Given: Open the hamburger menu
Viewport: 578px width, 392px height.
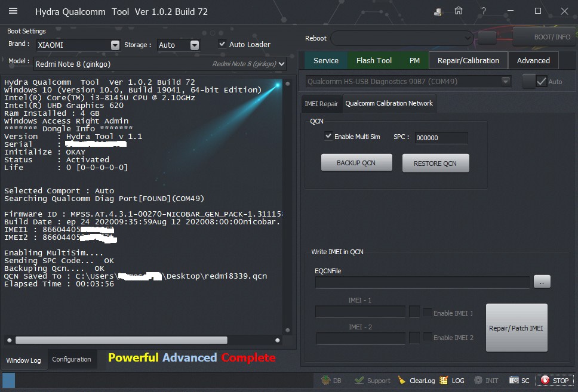Looking at the screenshot, I should (x=13, y=11).
